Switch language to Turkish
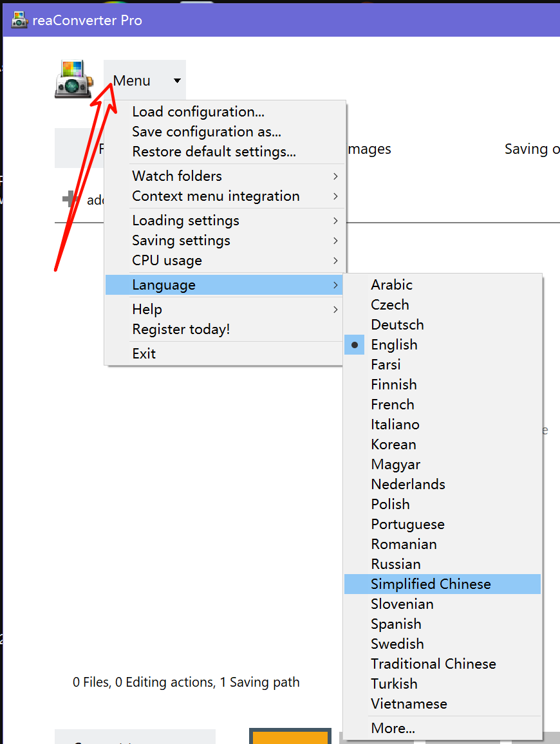Screen dimensions: 560x744 (442, 684)
